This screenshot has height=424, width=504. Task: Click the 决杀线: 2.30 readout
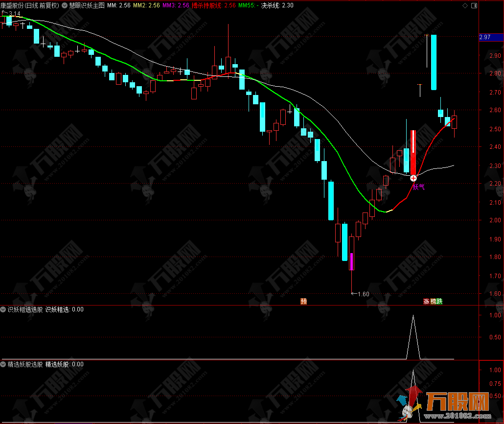[277, 5]
